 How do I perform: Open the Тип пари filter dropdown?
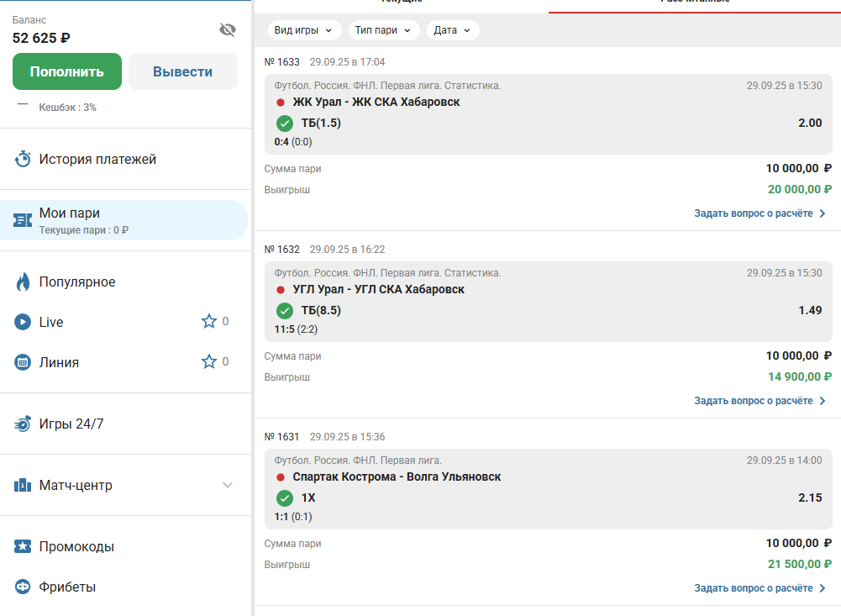[383, 30]
